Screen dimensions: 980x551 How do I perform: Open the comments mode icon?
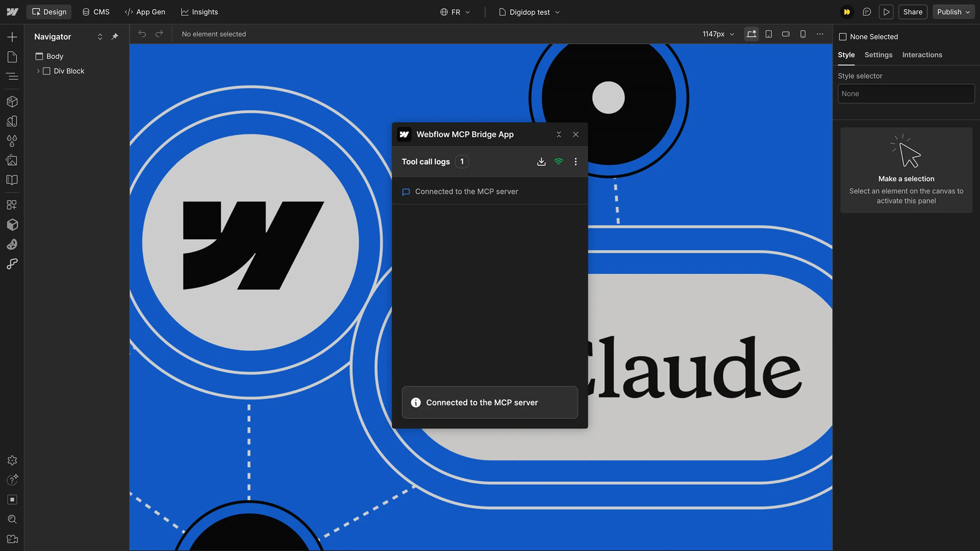pyautogui.click(x=866, y=12)
